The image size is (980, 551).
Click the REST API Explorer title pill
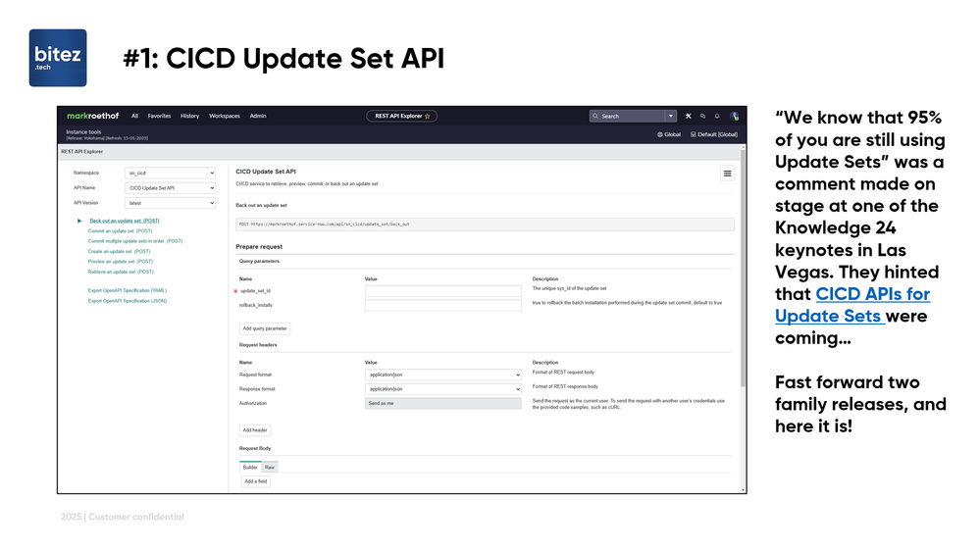(x=401, y=117)
